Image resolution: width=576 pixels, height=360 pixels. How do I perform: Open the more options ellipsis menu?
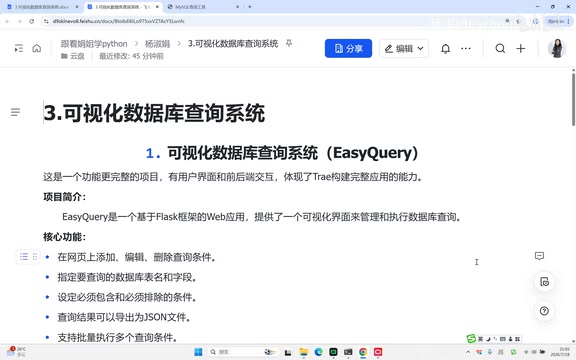[466, 48]
